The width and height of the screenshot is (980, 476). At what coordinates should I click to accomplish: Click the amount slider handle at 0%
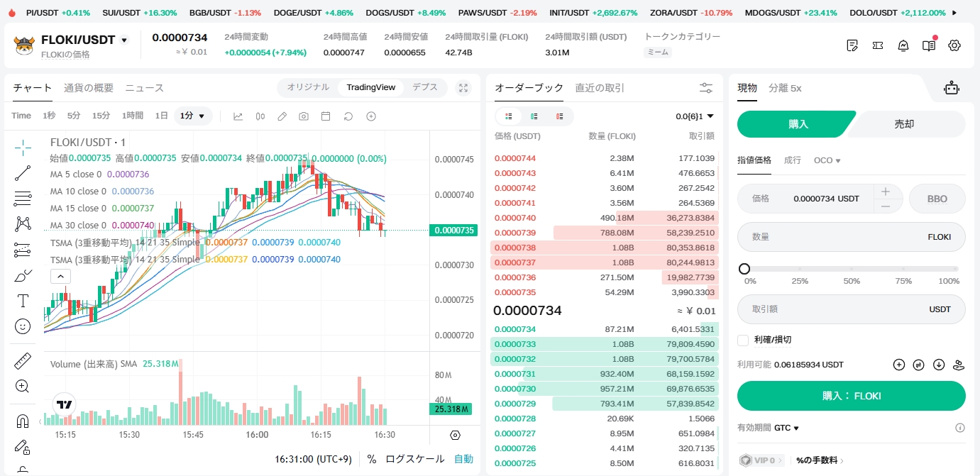pos(744,269)
